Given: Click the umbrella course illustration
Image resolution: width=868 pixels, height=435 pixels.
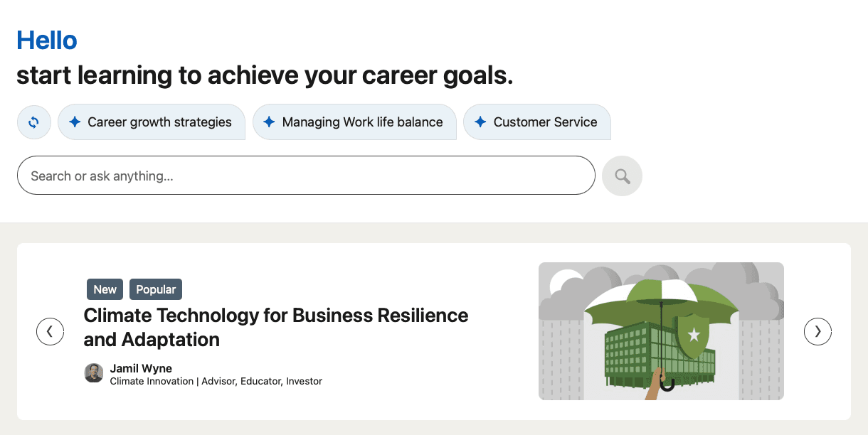Looking at the screenshot, I should tap(661, 331).
